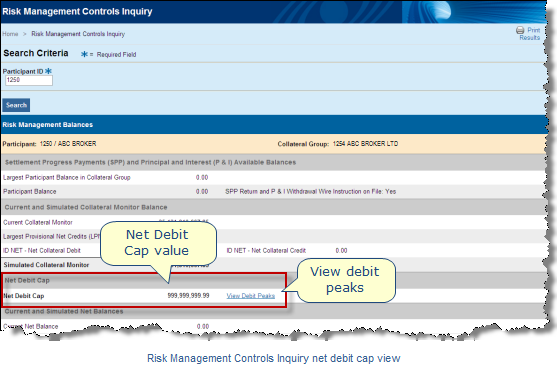The height and width of the screenshot is (377, 557).
Task: Click the Search button
Action: 16,105
